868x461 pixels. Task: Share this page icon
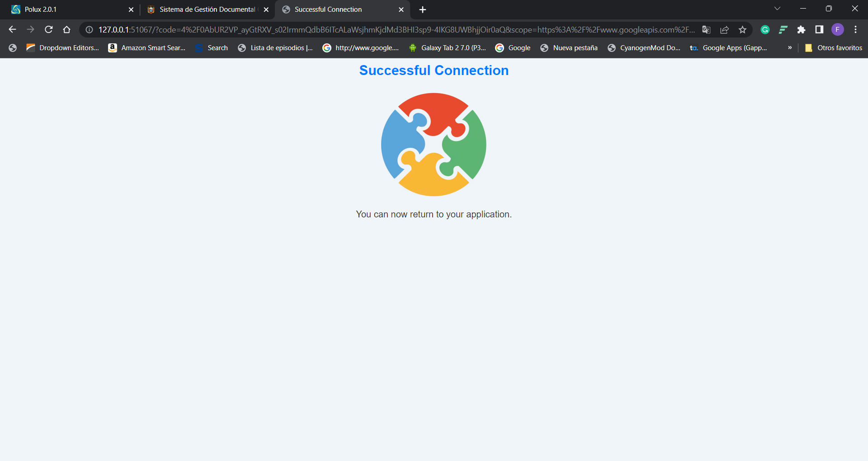click(724, 29)
